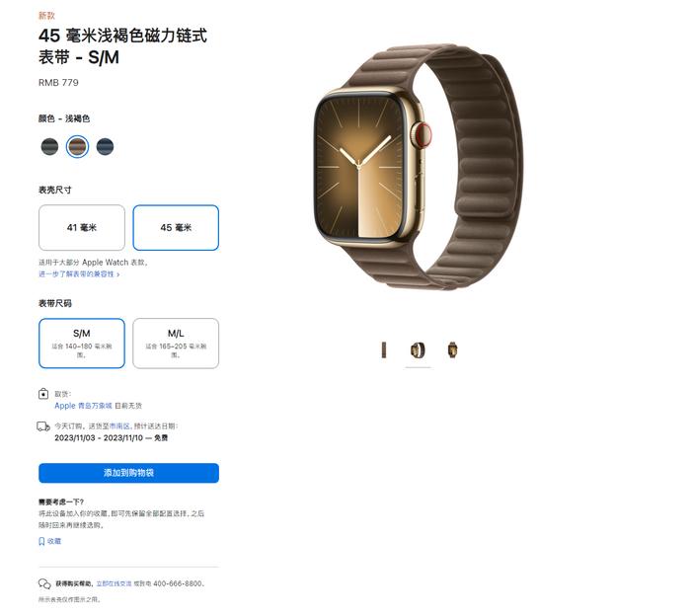
Task: Click the pickup shopping bag icon
Action: [43, 394]
